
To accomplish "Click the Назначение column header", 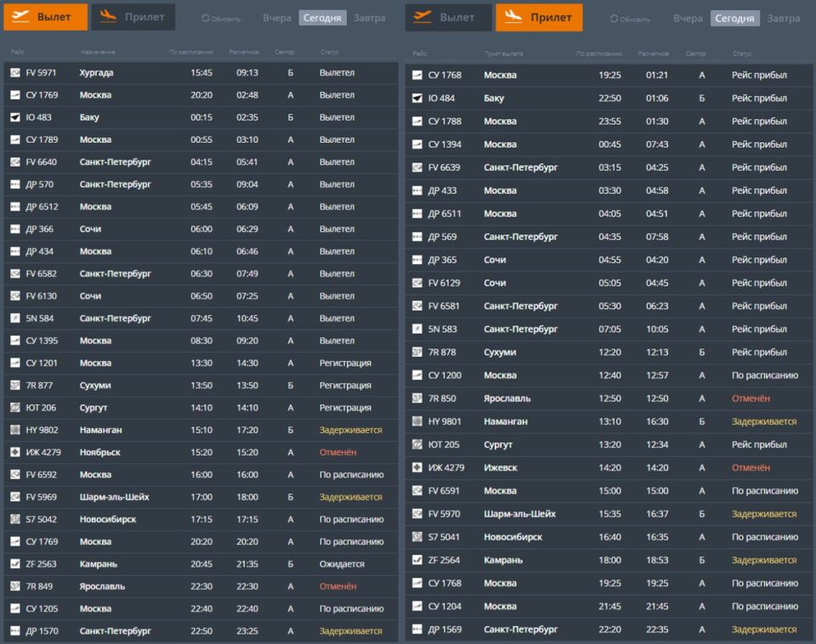I will (98, 53).
